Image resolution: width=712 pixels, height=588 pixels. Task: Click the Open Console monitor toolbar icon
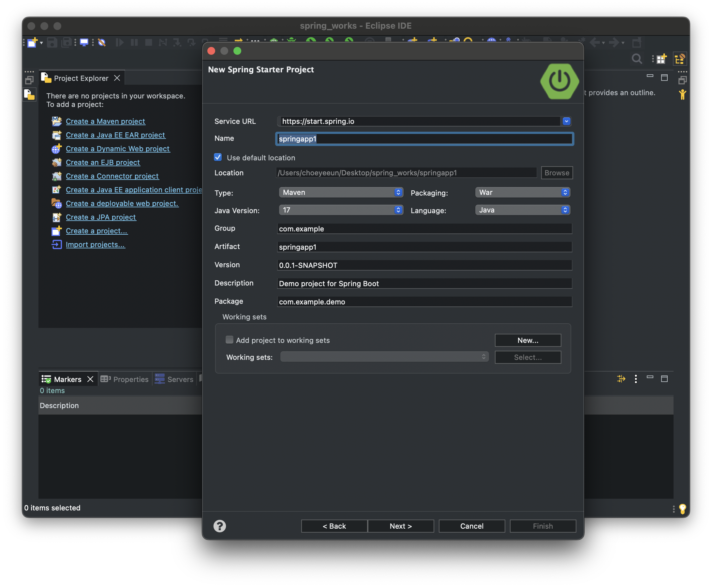click(84, 43)
